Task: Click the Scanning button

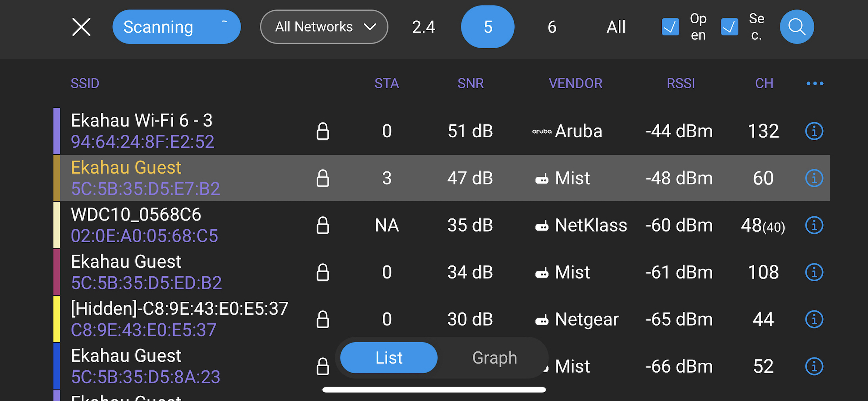Action: pyautogui.click(x=158, y=27)
